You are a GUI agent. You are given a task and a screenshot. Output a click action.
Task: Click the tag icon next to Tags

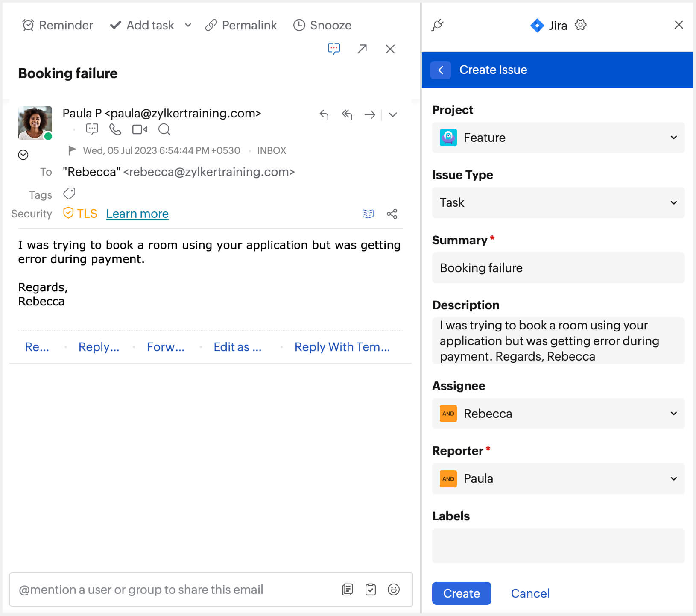tap(69, 194)
